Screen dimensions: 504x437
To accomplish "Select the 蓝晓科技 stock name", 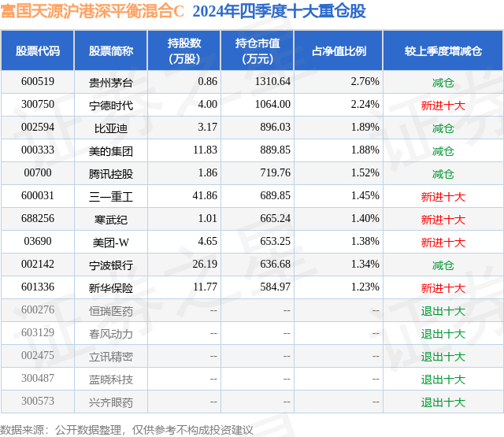I will 111,380.
